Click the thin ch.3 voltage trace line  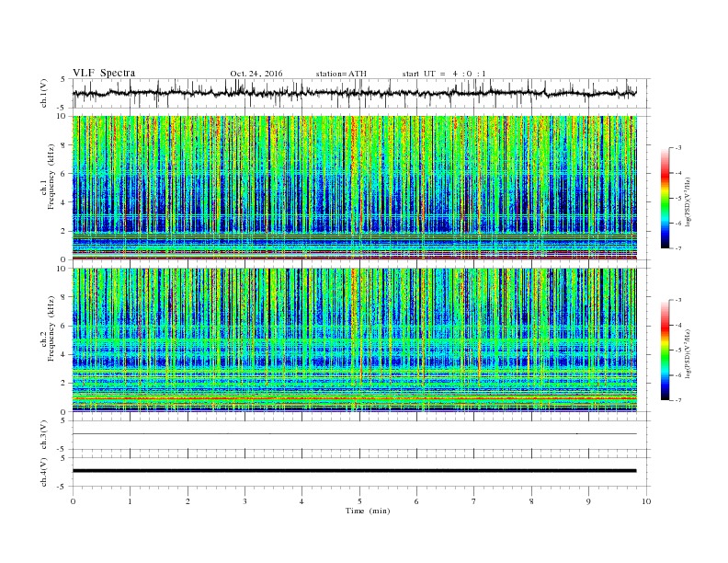pos(354,434)
